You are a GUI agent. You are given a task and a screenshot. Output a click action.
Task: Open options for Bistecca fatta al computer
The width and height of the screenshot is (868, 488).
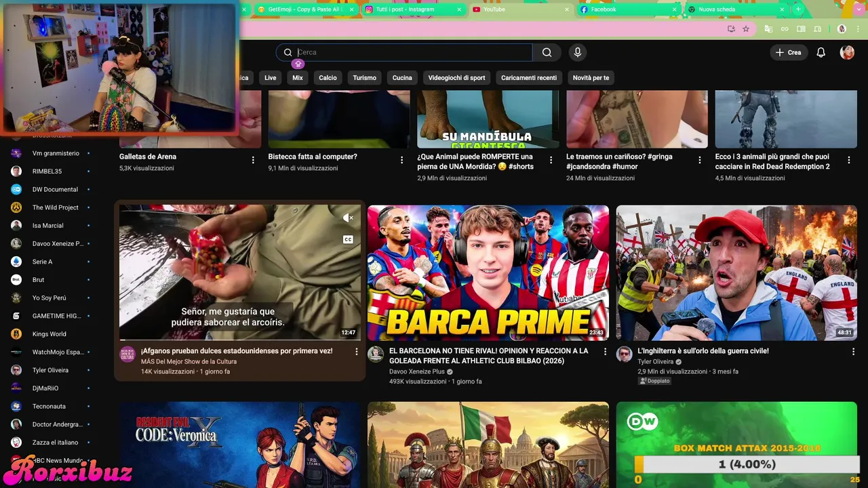pyautogui.click(x=401, y=160)
